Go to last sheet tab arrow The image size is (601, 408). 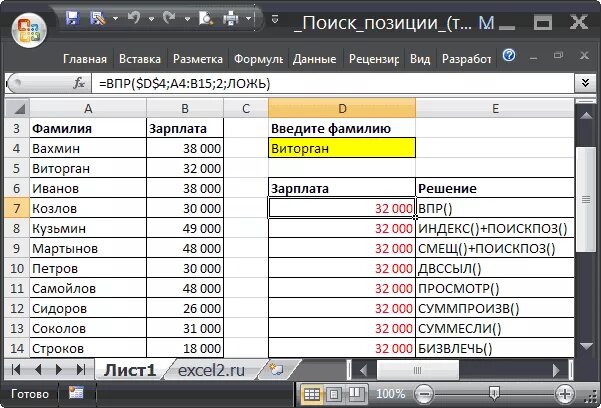(x=81, y=370)
